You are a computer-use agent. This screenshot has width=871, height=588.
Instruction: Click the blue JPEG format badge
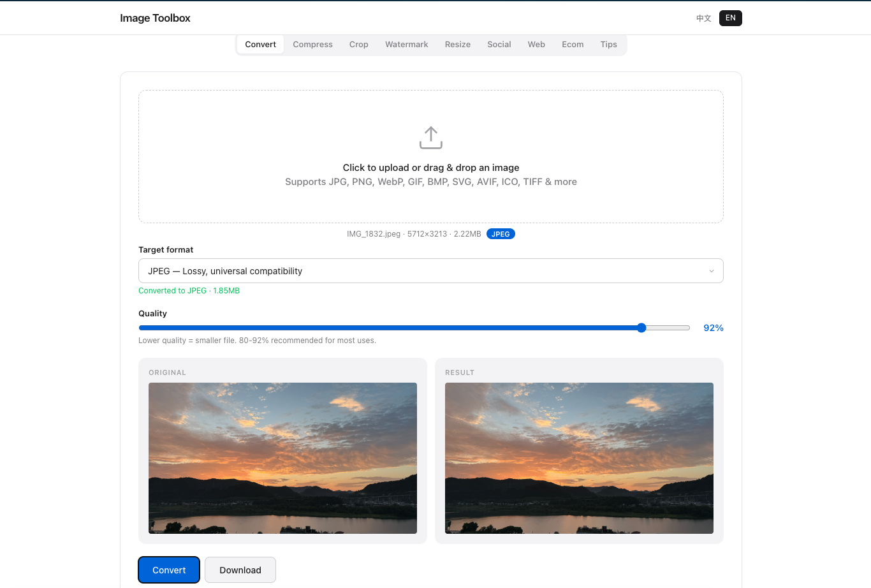pyautogui.click(x=501, y=234)
